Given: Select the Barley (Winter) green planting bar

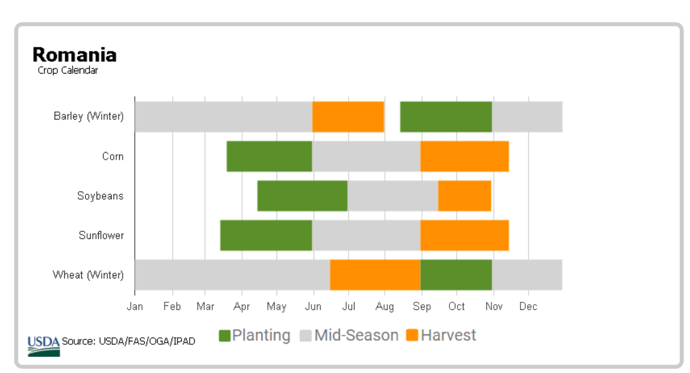Looking at the screenshot, I should pyautogui.click(x=446, y=117).
